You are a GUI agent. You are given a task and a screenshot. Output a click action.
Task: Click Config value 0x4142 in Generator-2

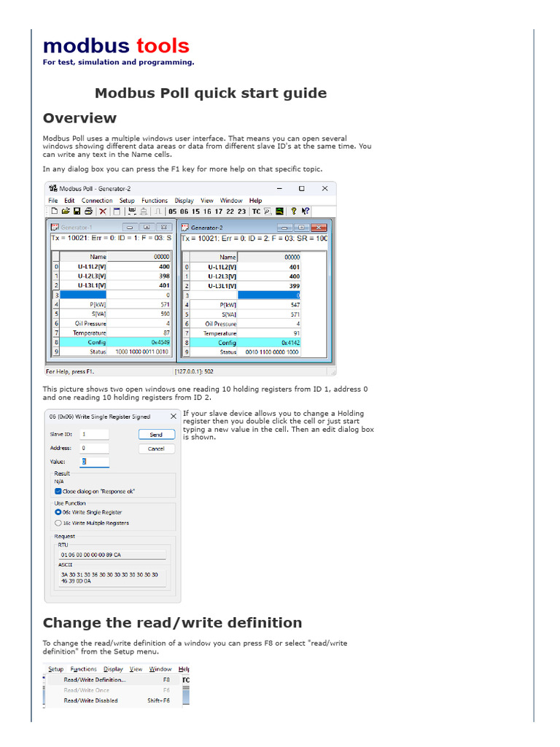[269, 343]
